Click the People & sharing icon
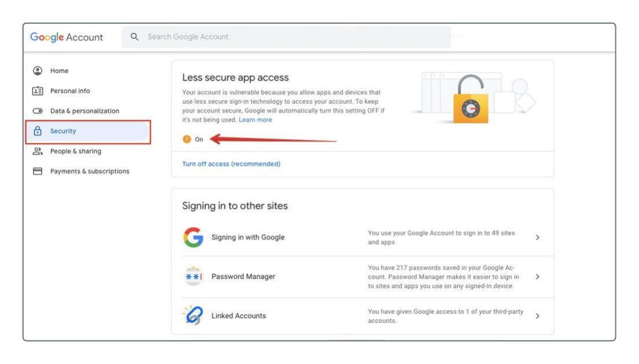Image resolution: width=639 pixels, height=364 pixels. click(x=38, y=151)
